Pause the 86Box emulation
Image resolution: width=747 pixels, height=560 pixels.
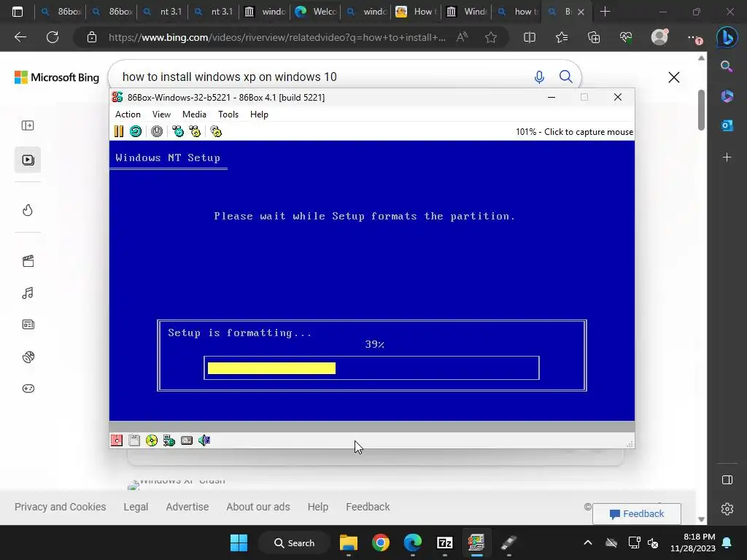[119, 131]
